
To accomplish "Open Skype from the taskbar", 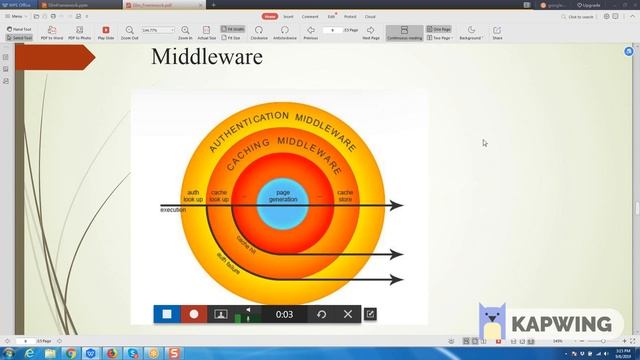I will [x=133, y=353].
